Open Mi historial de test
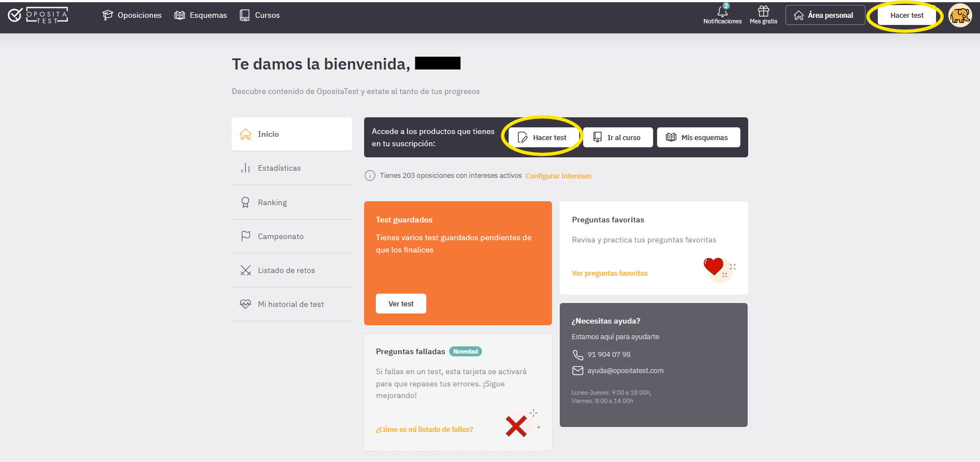 [x=292, y=304]
